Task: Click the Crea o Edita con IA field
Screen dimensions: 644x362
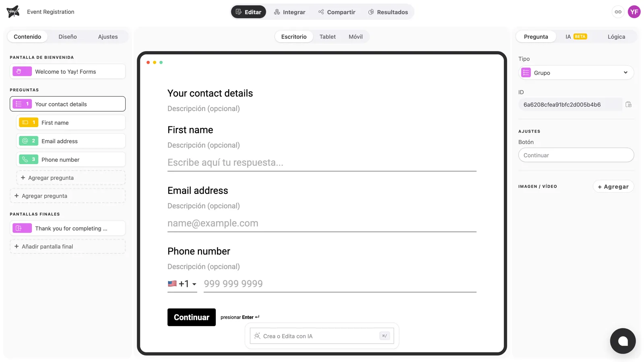Action: coord(322,336)
